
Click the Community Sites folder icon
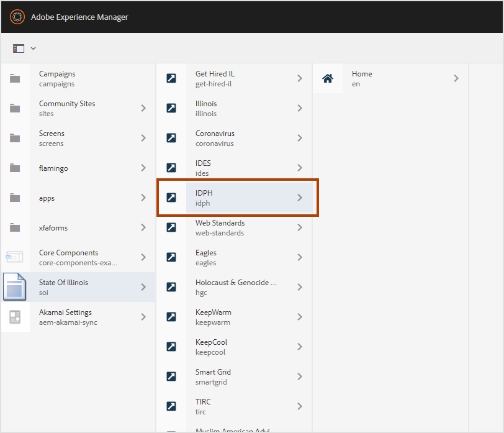click(15, 109)
